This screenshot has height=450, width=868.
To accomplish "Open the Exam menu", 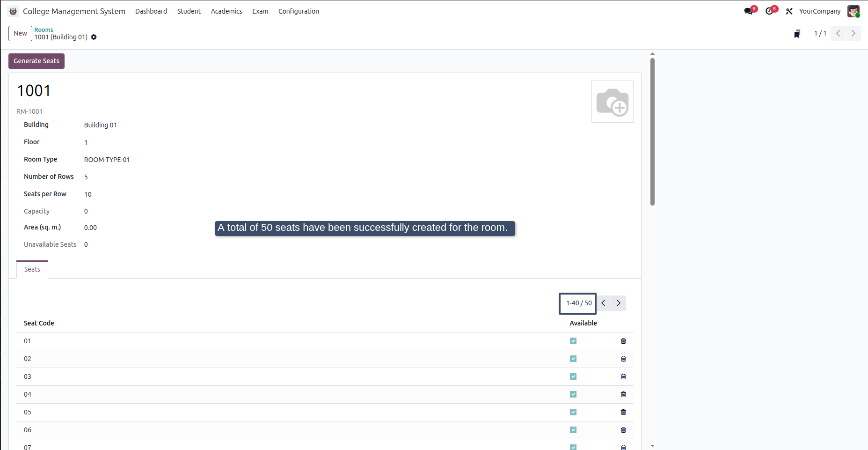I will (260, 11).
